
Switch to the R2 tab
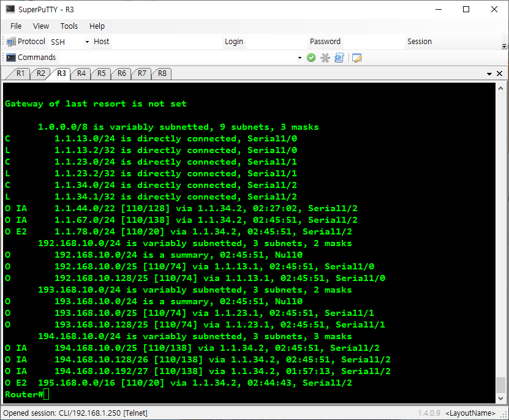tap(40, 73)
